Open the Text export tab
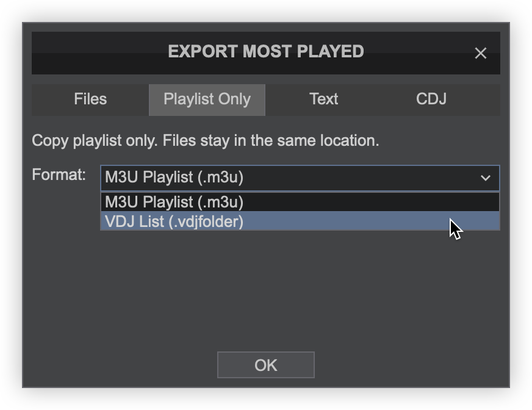This screenshot has width=532, height=410. tap(323, 99)
